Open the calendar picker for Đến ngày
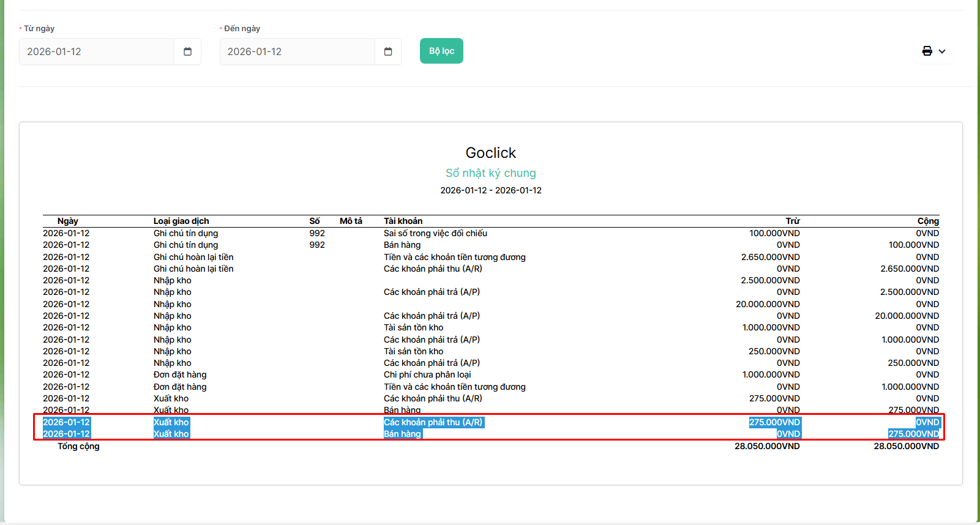 click(387, 51)
